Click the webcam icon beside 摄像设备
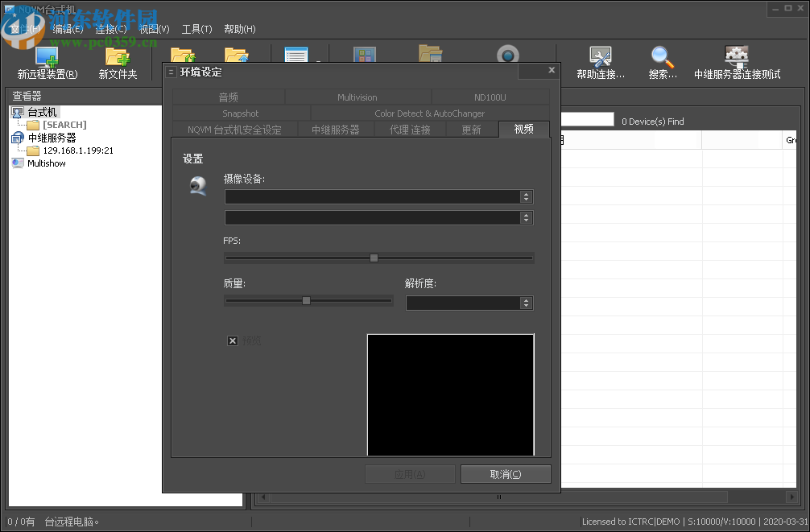This screenshot has width=810, height=532. tap(197, 186)
